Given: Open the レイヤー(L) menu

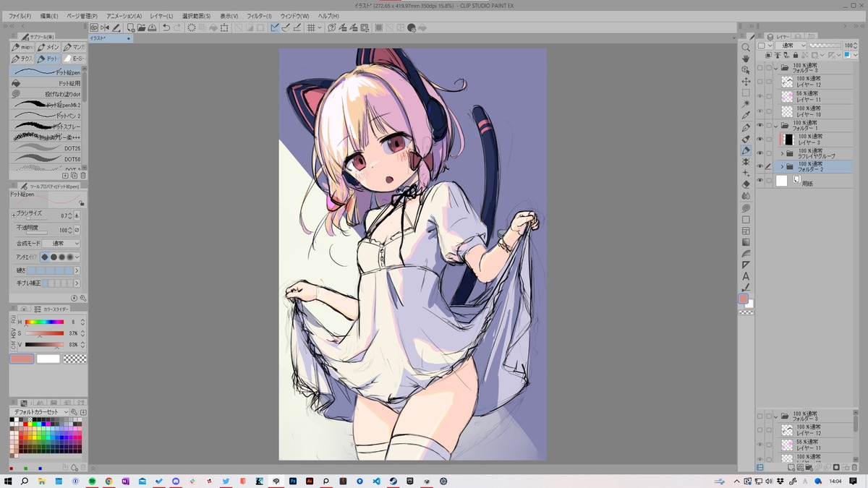Looking at the screenshot, I should pos(161,15).
